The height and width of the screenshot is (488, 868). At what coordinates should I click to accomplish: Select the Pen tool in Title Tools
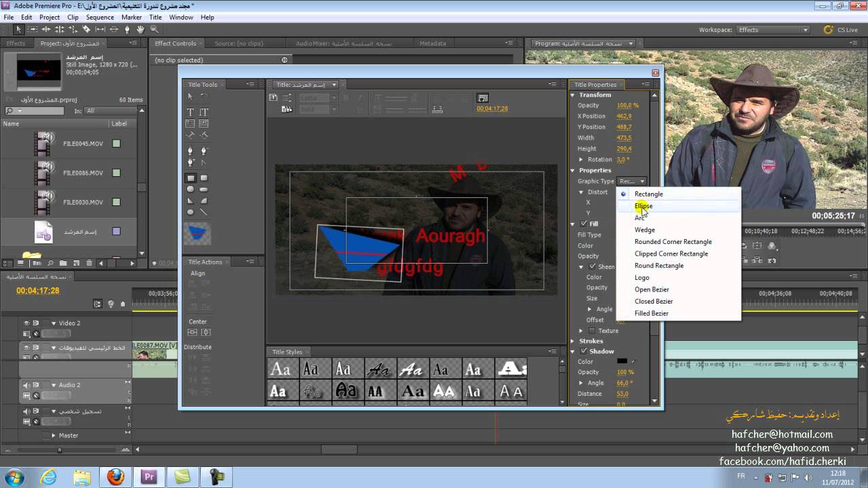pos(190,150)
